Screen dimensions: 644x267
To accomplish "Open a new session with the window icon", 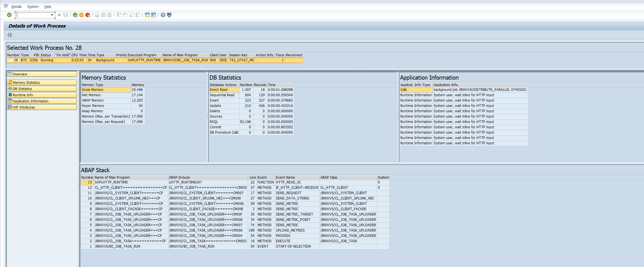I will coord(147,15).
